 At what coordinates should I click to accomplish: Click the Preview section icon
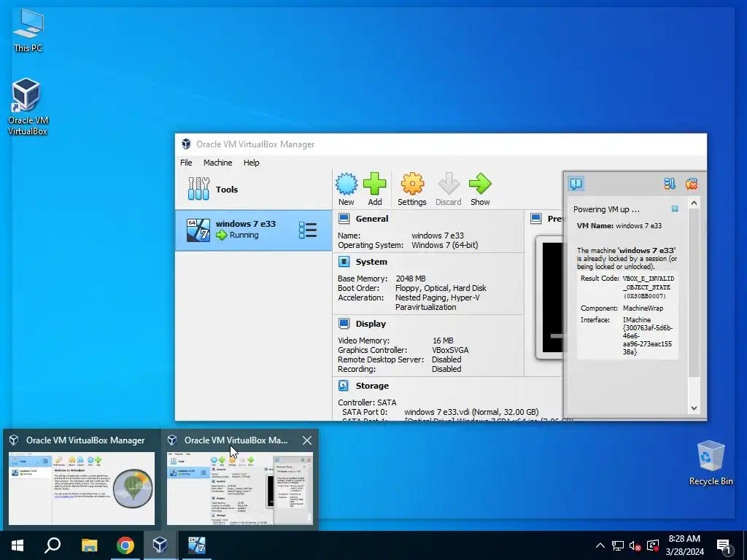(536, 219)
